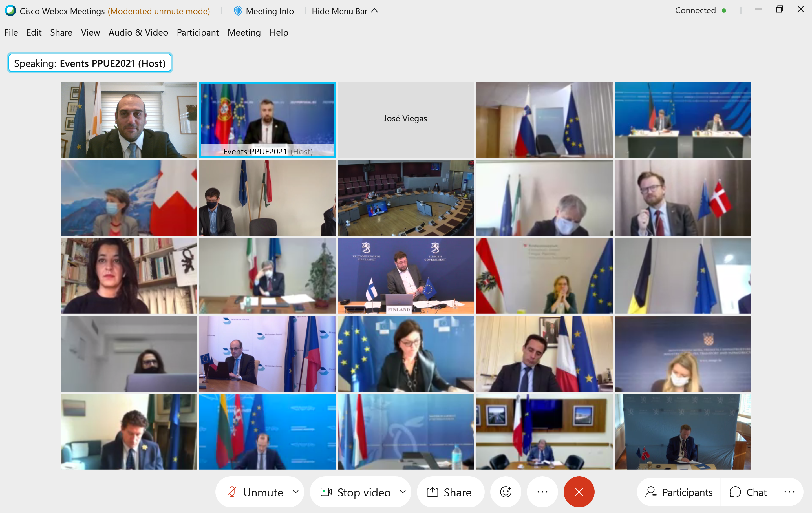Select the José Viegas participant tile

(406, 120)
